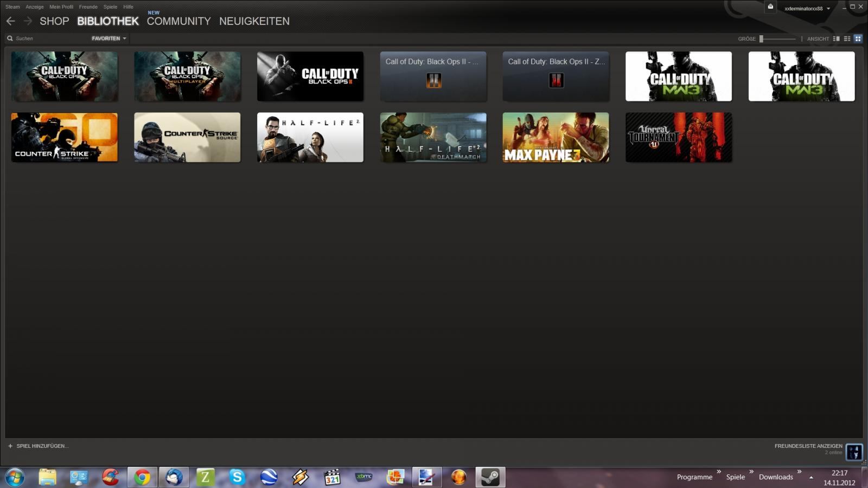Go back with the left arrow button
The image size is (868, 488).
[x=10, y=21]
